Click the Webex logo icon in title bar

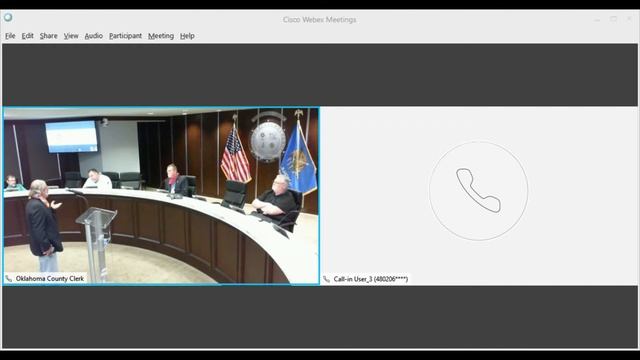pos(8,18)
